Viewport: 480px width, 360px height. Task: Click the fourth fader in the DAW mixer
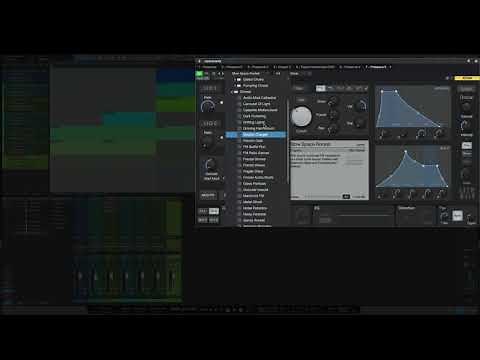pos(126,276)
